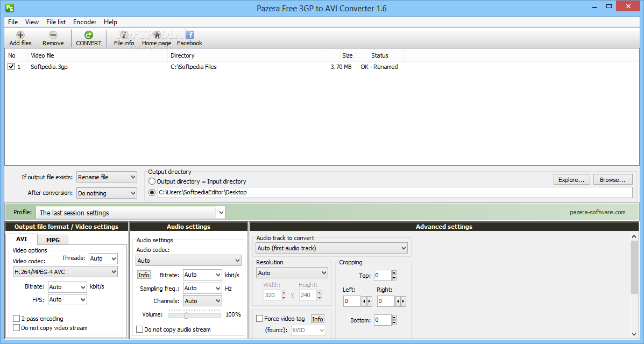The image size is (644, 344).
Task: Open the View menu
Action: point(32,22)
